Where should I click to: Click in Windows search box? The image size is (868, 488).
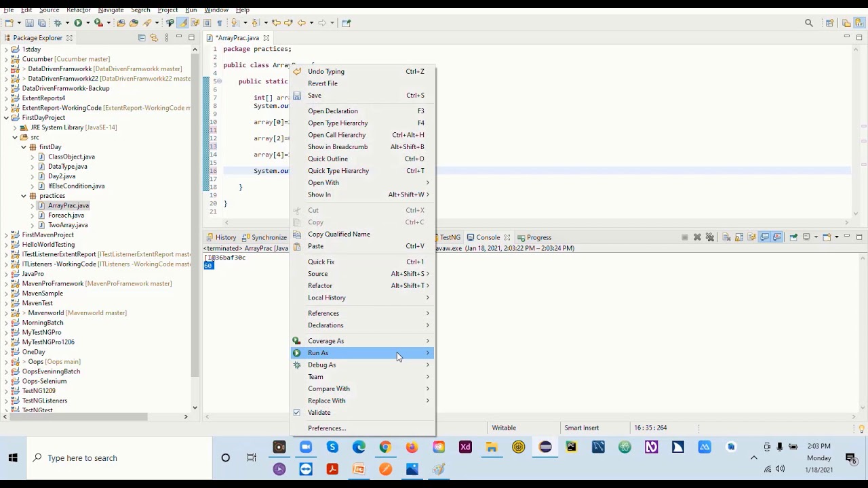119,458
